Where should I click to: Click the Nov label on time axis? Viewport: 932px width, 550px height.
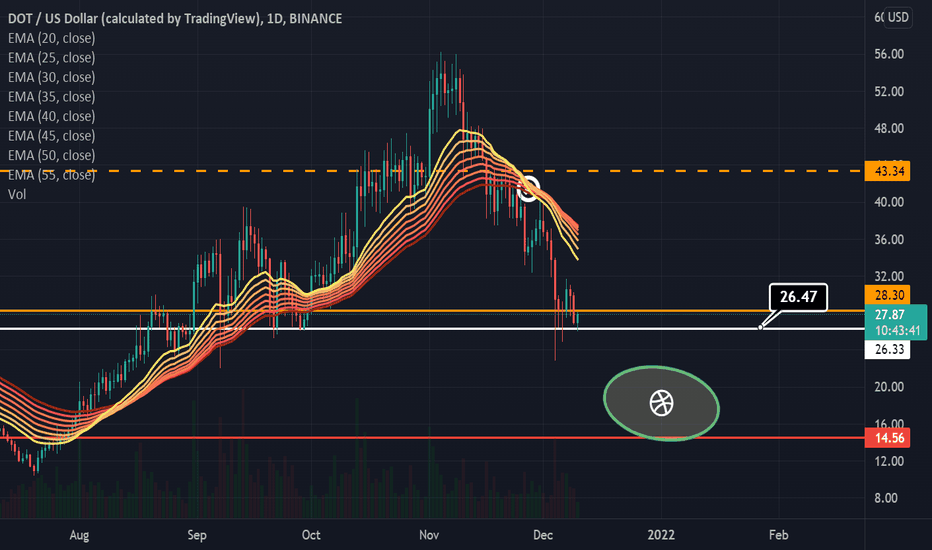(x=429, y=535)
